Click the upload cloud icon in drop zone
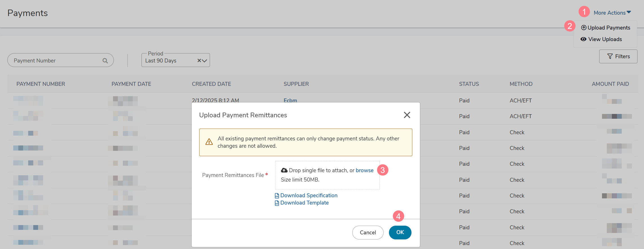 284,170
